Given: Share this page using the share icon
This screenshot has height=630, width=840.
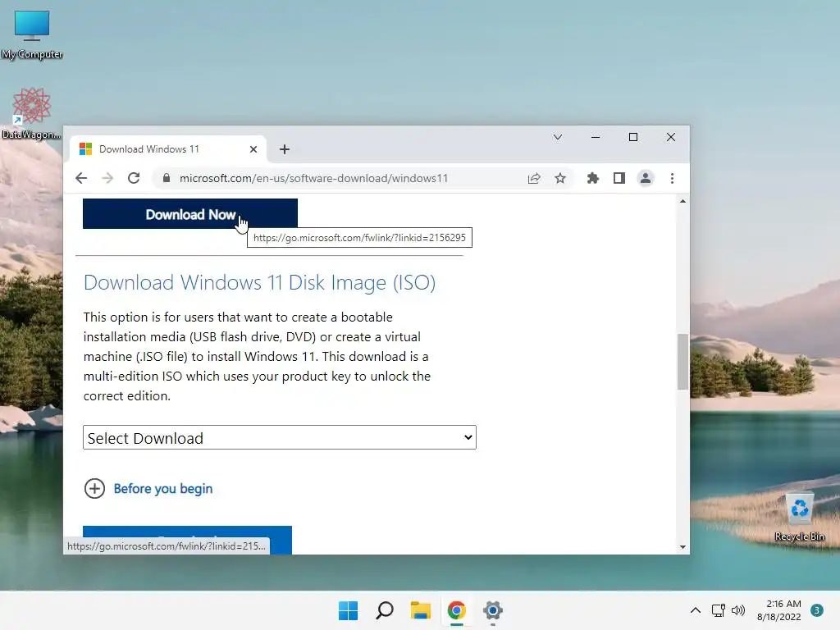Looking at the screenshot, I should [x=534, y=178].
